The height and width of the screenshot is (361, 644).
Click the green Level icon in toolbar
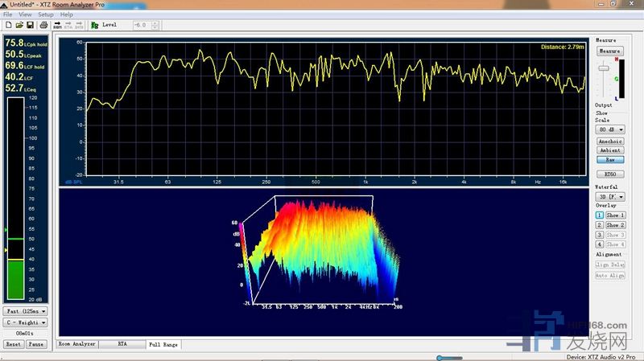click(95, 25)
